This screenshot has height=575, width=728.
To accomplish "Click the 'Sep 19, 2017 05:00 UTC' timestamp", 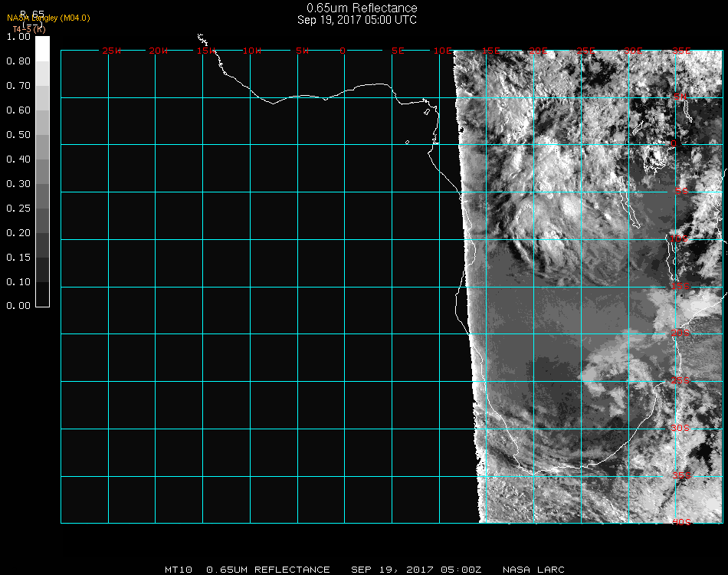I will tap(357, 20).
